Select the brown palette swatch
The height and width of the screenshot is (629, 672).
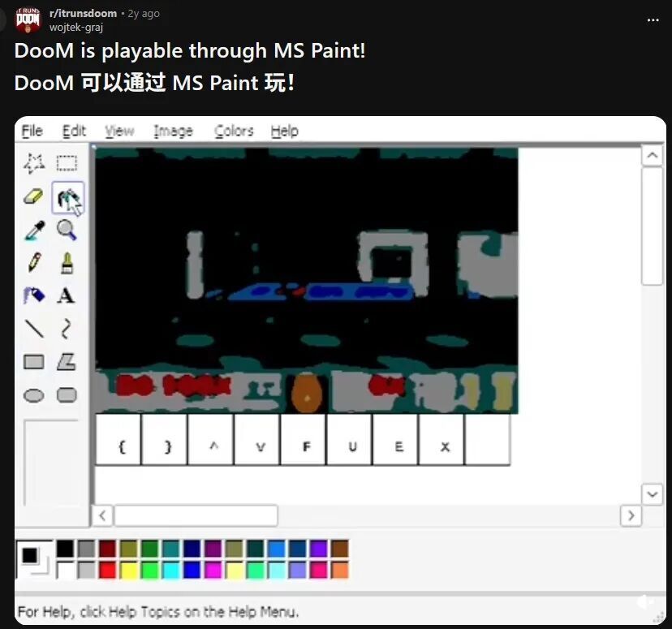click(x=340, y=549)
